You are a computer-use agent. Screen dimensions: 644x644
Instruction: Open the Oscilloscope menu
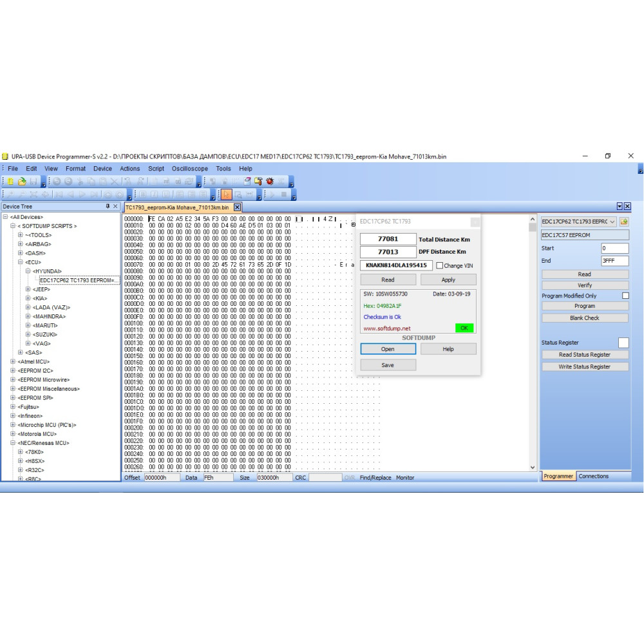click(x=190, y=168)
